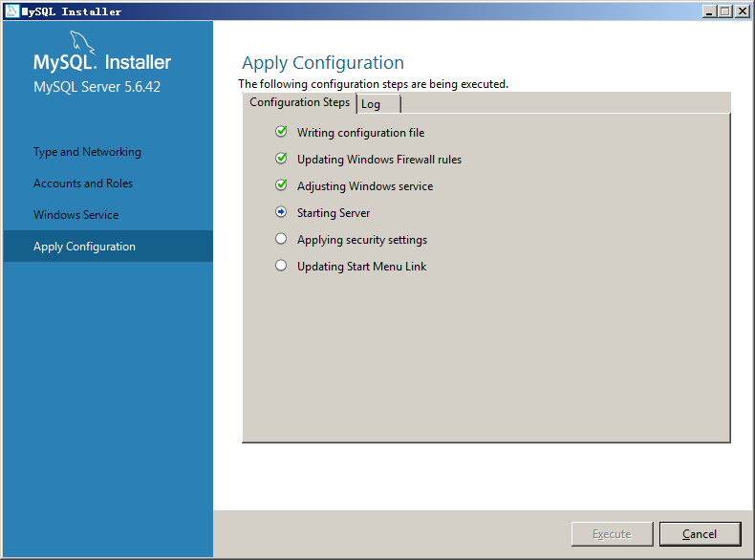Click the 'Adjusting Windows service' step text

click(365, 186)
